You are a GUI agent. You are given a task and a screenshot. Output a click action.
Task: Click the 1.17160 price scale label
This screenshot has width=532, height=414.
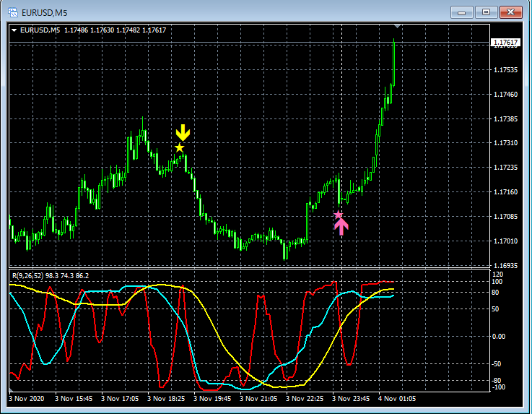[x=505, y=192]
